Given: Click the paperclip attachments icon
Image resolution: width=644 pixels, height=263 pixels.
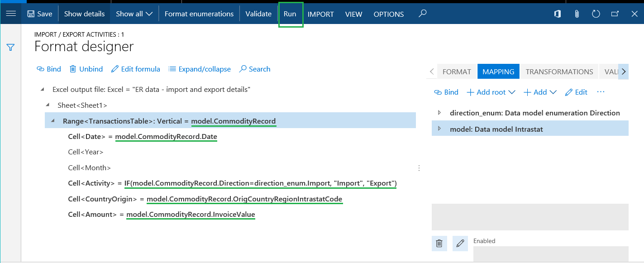Looking at the screenshot, I should [x=577, y=14].
